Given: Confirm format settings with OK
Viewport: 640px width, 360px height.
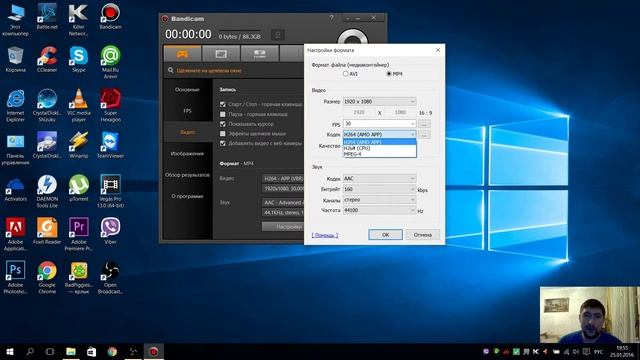Looking at the screenshot, I should [385, 235].
